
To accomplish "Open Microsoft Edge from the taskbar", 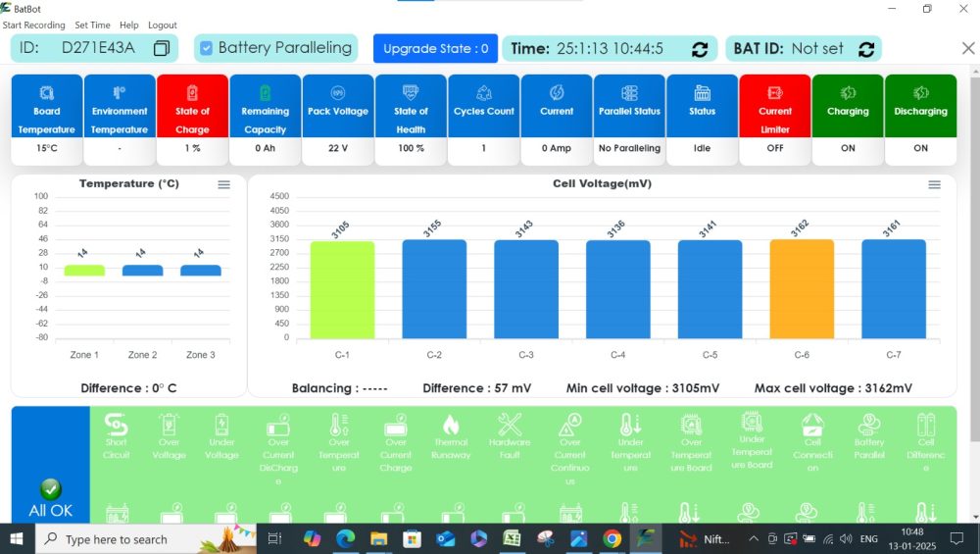I will (345, 538).
